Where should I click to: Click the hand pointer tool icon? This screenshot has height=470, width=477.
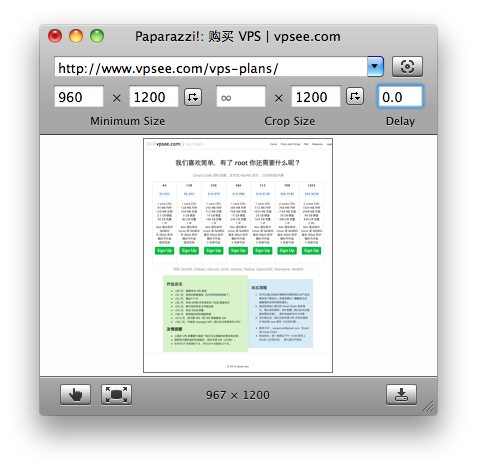tap(75, 395)
